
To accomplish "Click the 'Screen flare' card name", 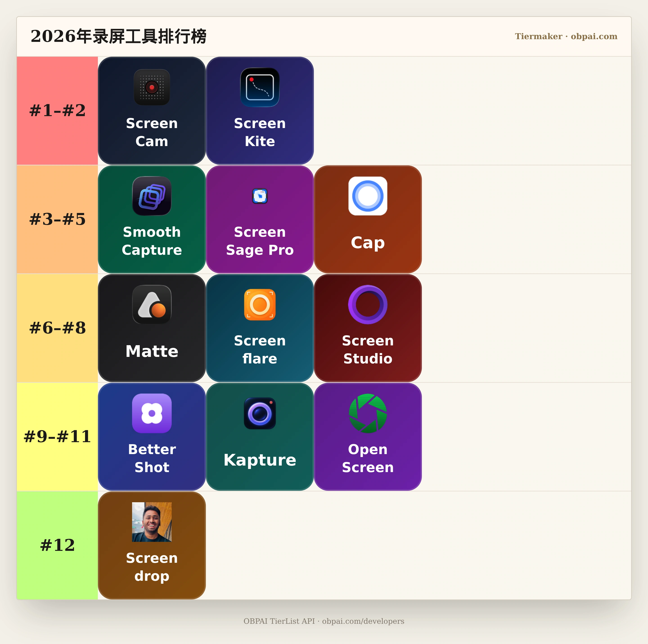I will 260,349.
